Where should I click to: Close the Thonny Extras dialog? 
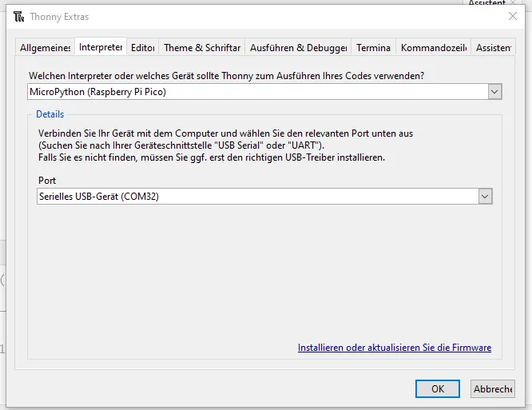tap(513, 17)
